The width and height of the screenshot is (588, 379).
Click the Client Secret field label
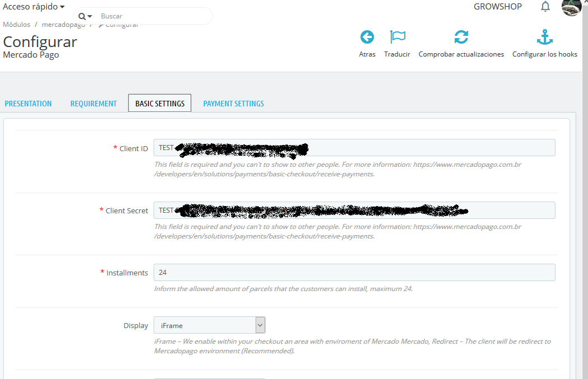click(x=127, y=211)
